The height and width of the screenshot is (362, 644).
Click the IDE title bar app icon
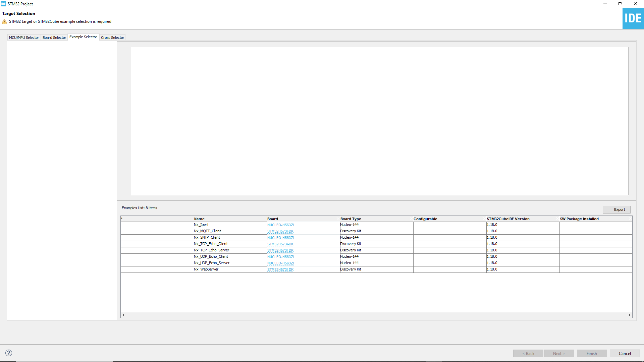point(3,4)
